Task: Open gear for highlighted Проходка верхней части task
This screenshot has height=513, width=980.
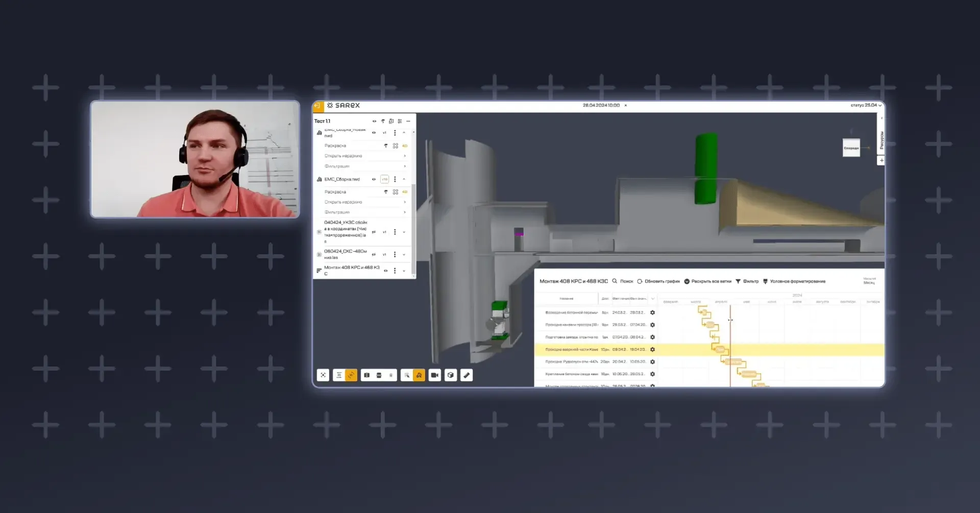Action: point(652,349)
